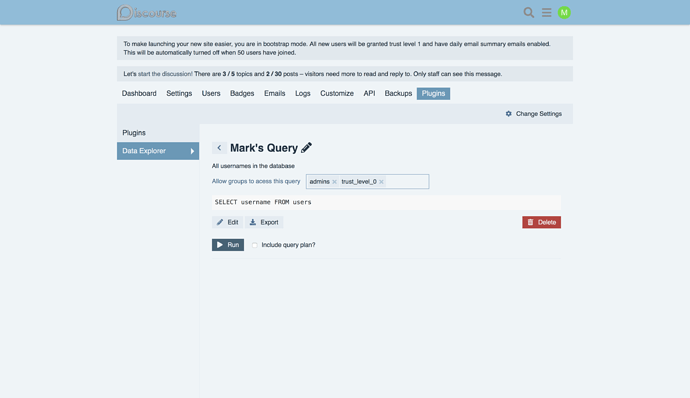The height and width of the screenshot is (398, 690).
Task: Switch to the Users tab
Action: click(211, 93)
